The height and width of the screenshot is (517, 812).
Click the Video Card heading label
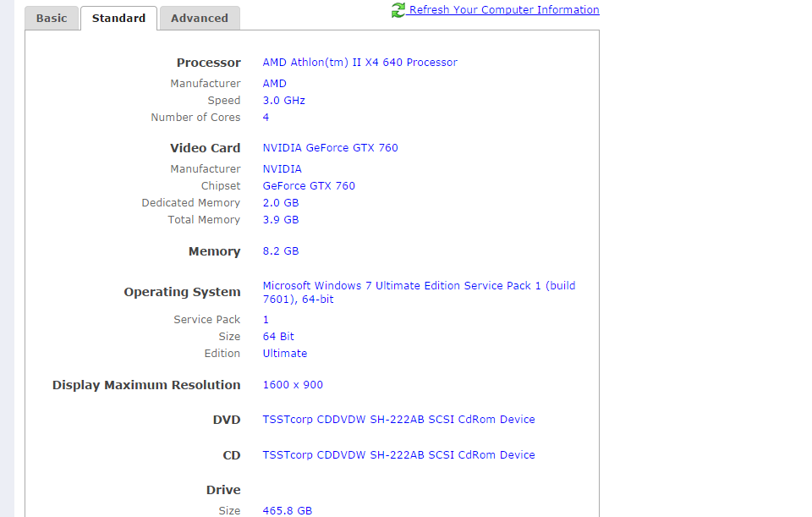click(205, 148)
